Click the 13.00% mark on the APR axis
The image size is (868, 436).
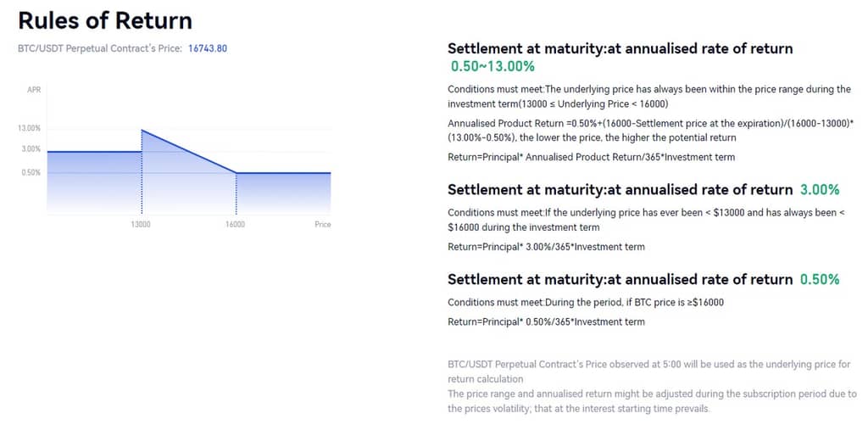point(30,129)
